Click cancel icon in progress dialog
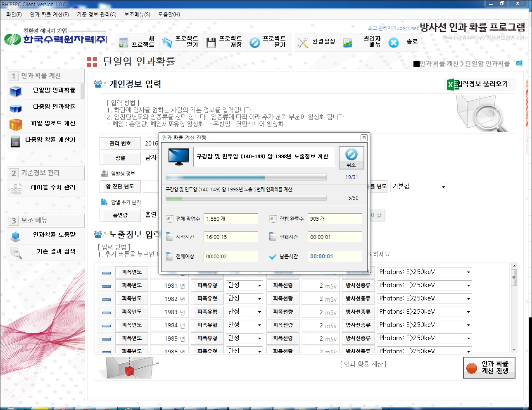 point(351,154)
